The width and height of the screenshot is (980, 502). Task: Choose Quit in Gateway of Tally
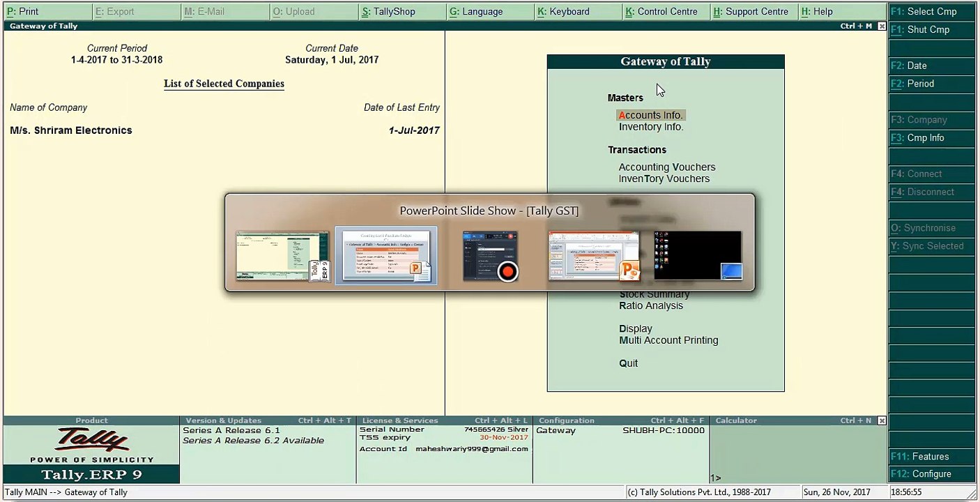point(628,363)
